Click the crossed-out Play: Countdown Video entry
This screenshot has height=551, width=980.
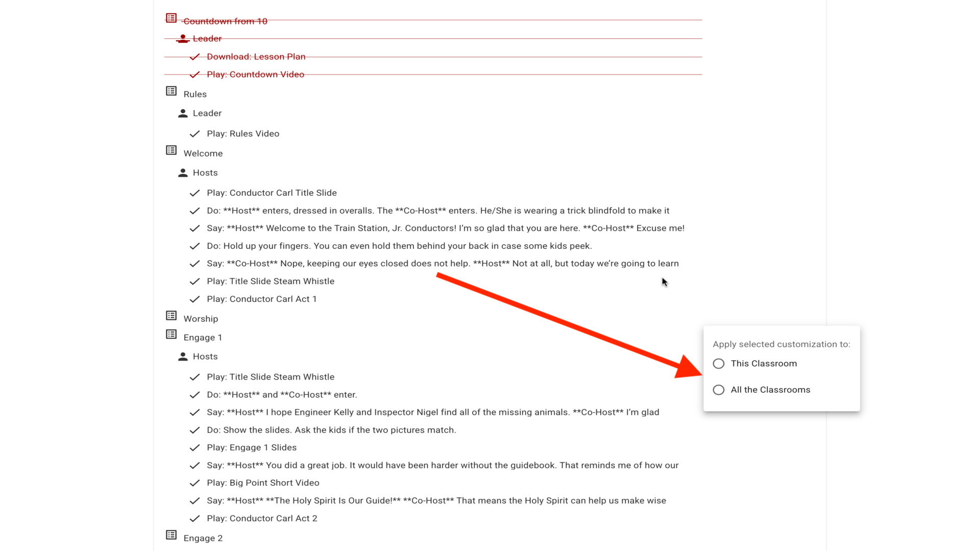255,74
